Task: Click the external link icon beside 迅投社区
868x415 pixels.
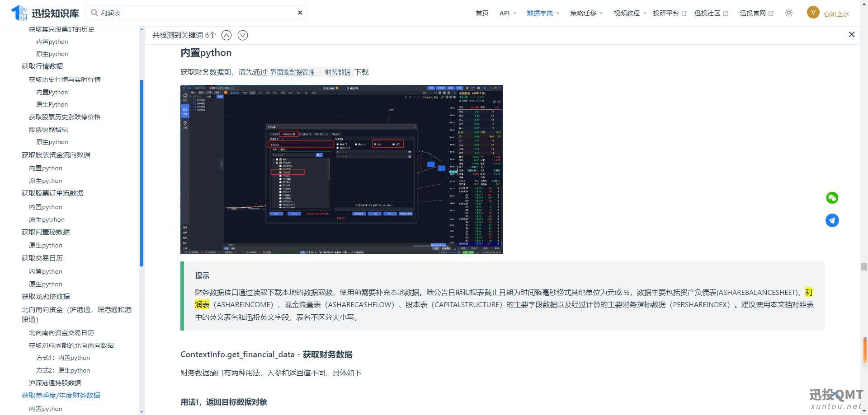Action: click(x=726, y=13)
